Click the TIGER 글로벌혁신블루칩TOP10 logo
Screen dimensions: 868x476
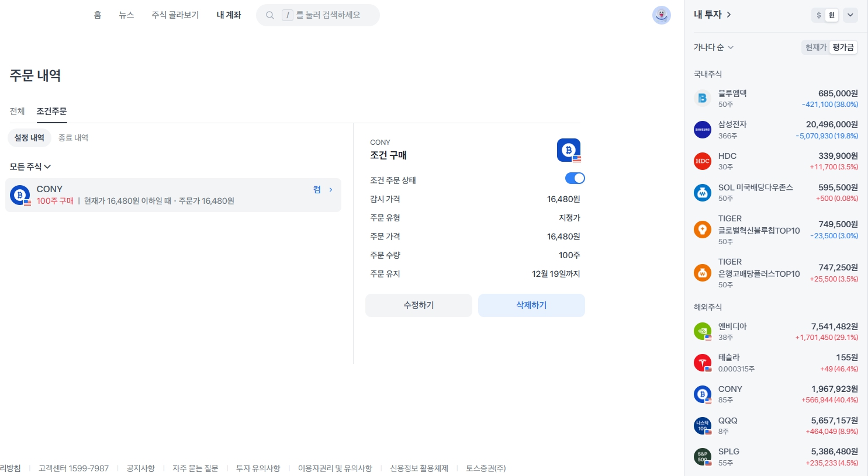[x=703, y=230]
